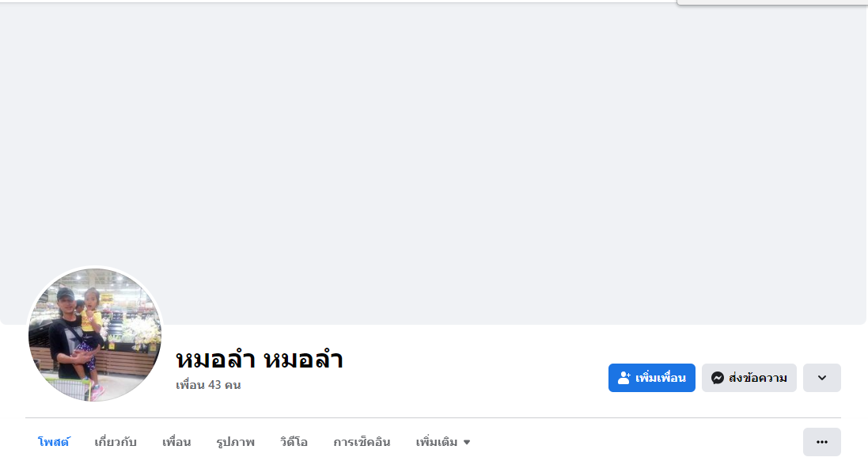Click the small triangle arrow after เพิ่มเติม
868x461 pixels.
(x=467, y=442)
